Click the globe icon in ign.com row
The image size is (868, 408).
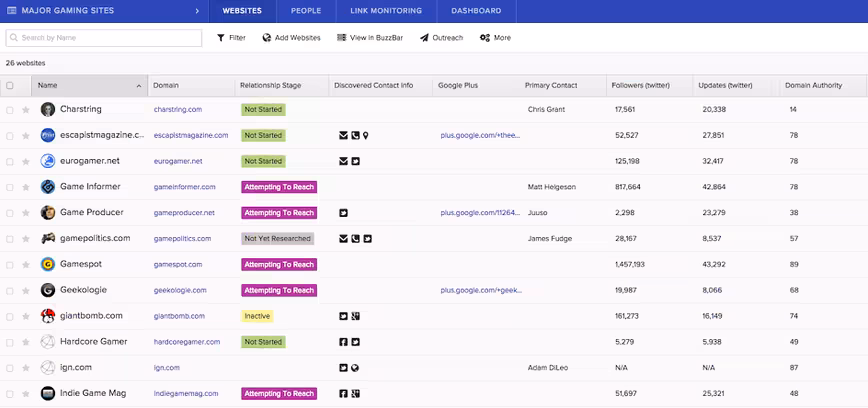coord(355,368)
